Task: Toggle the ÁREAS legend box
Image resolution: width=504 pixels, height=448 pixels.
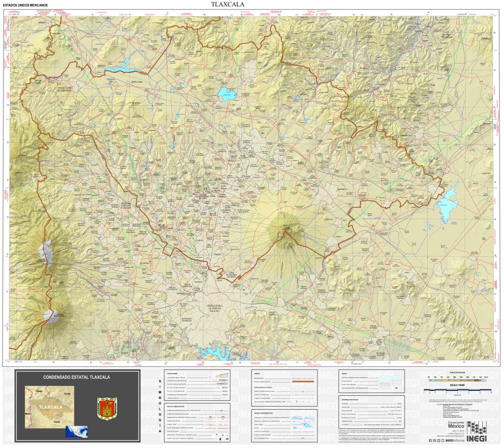Action: click(345, 373)
